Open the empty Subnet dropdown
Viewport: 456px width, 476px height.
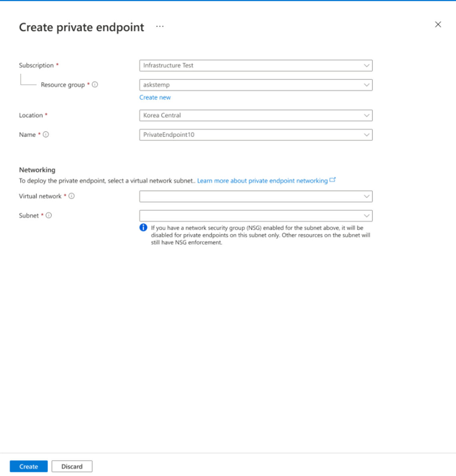[256, 216]
